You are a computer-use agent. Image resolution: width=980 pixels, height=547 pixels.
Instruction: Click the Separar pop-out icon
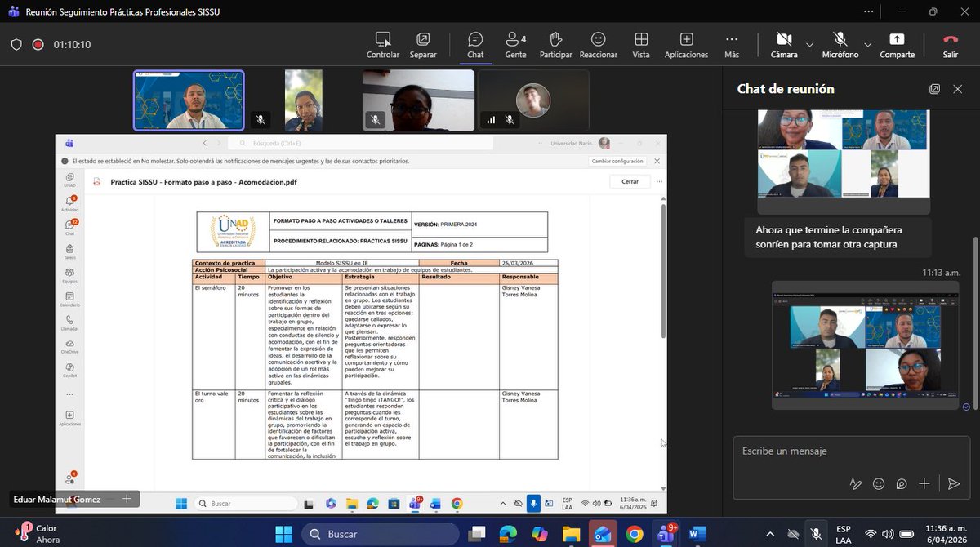click(x=423, y=39)
